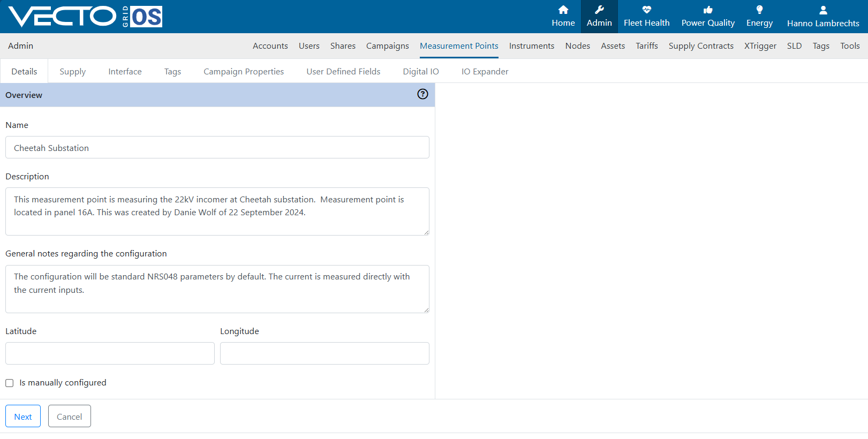Click the Name field with Cheetah Substation
Viewport: 868px width, 439px height.
[x=217, y=147]
